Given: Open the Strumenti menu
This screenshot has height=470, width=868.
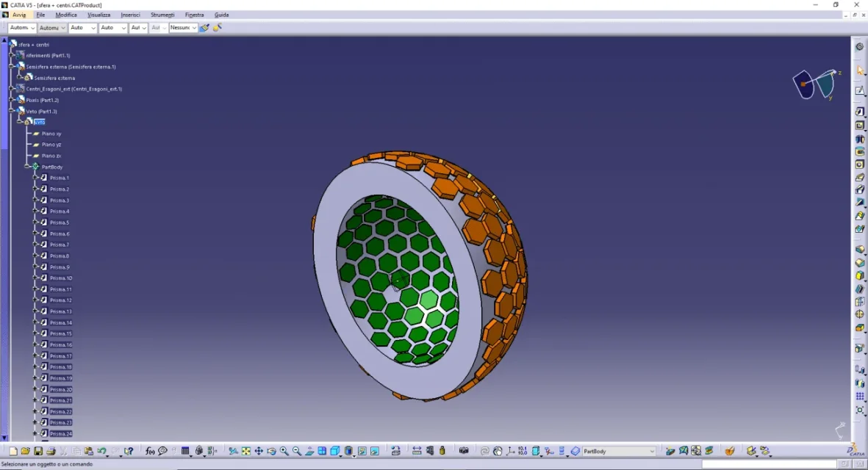Looking at the screenshot, I should point(162,15).
